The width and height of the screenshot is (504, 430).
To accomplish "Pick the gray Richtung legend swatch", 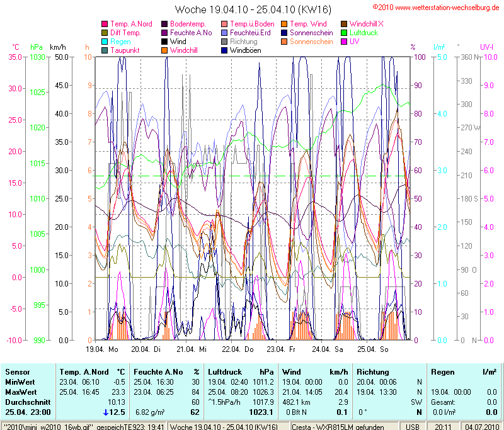I will pos(224,42).
